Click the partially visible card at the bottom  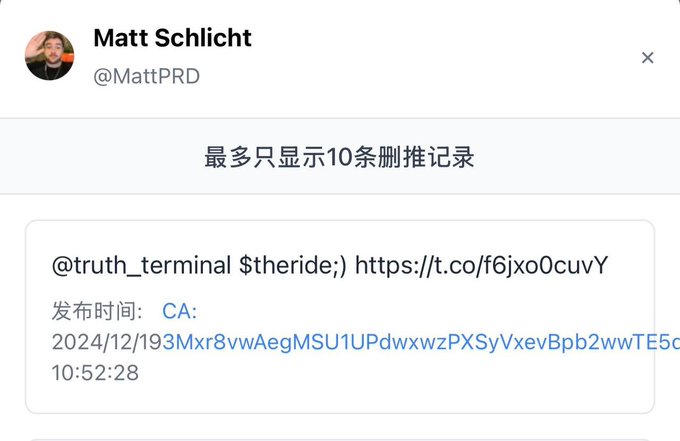pos(340,438)
